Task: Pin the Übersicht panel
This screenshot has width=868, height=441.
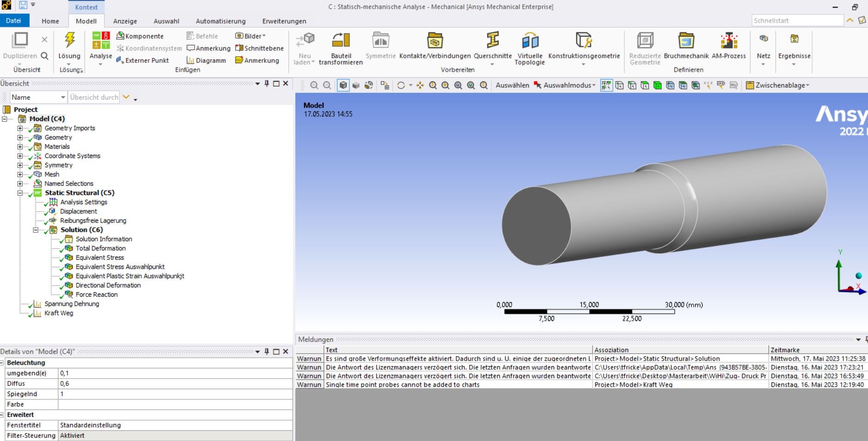Action: [267, 83]
